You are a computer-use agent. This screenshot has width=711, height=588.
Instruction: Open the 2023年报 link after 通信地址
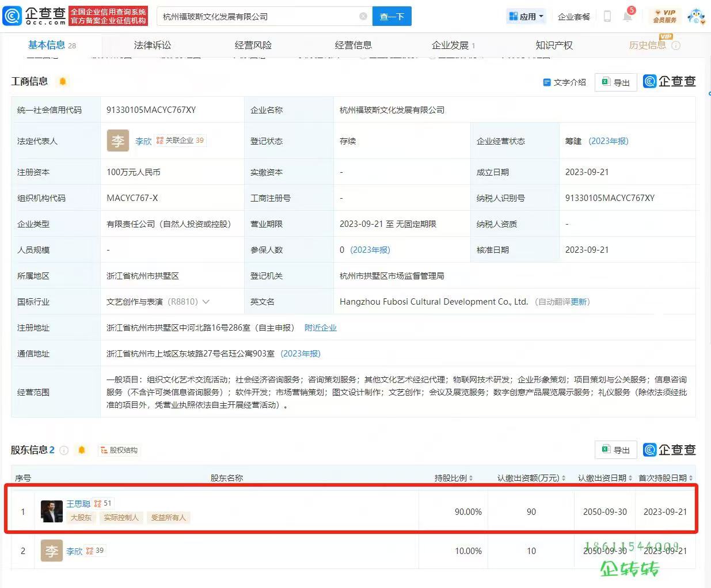[301, 354]
